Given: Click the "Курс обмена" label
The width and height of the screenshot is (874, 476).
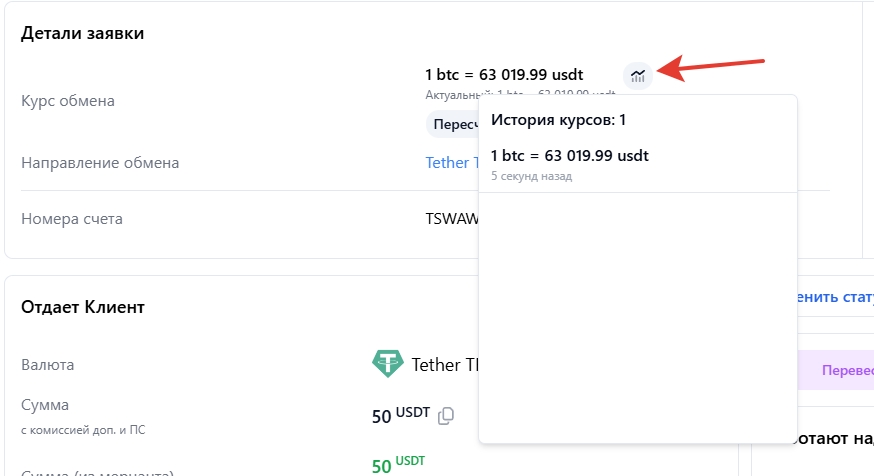Looking at the screenshot, I should [68, 101].
